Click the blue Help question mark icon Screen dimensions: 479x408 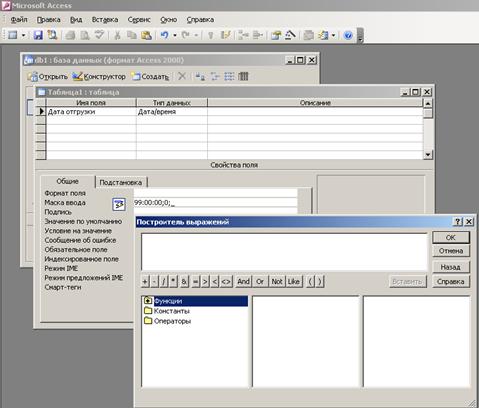click(348, 35)
